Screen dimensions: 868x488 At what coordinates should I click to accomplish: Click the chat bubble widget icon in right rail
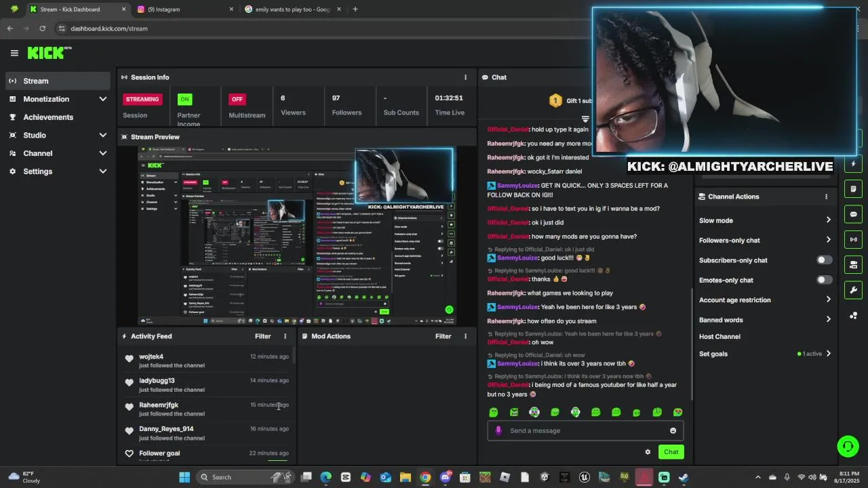[853, 214]
